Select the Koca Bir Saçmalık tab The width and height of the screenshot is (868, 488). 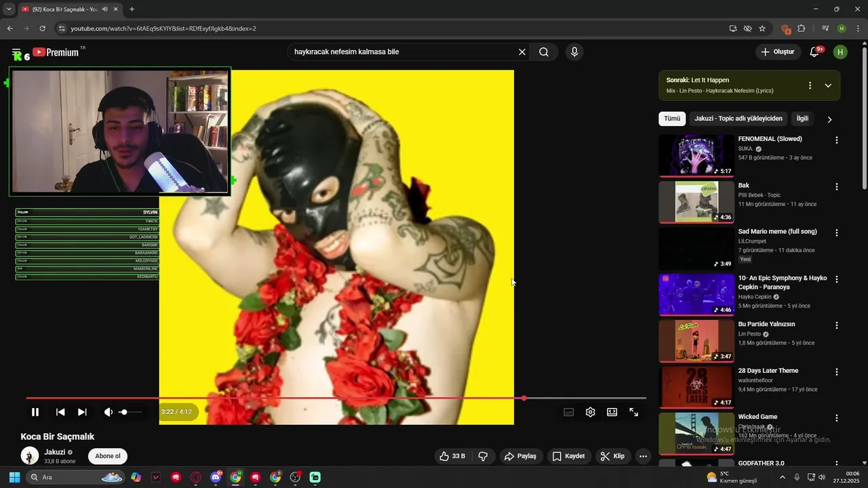point(70,9)
